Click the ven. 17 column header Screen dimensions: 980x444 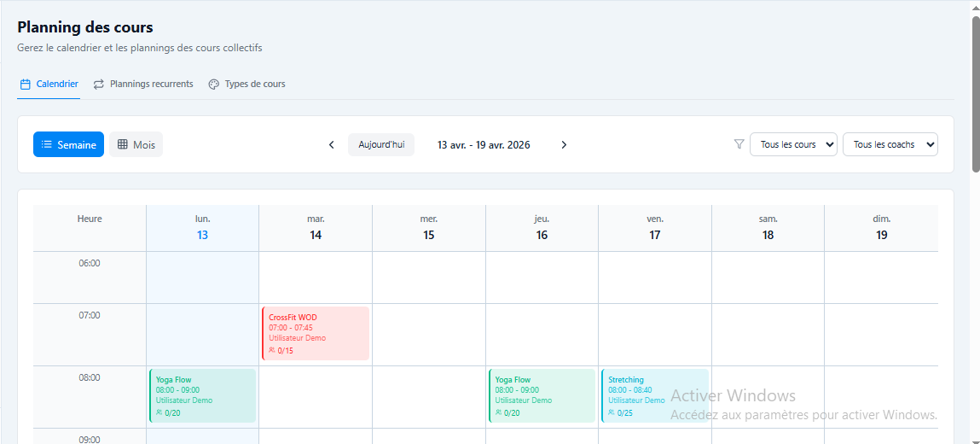click(655, 228)
